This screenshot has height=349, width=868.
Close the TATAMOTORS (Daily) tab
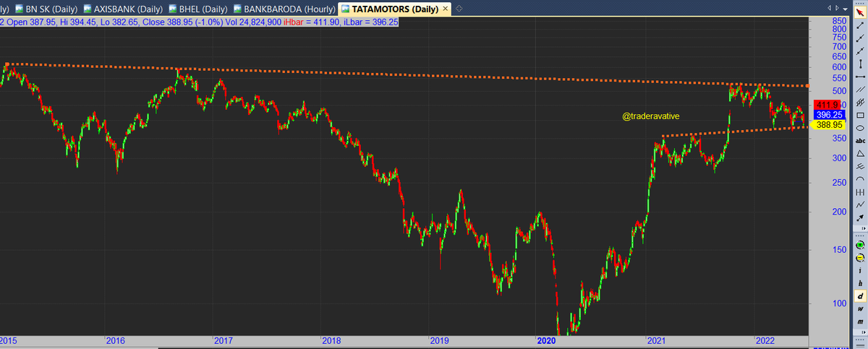click(445, 9)
